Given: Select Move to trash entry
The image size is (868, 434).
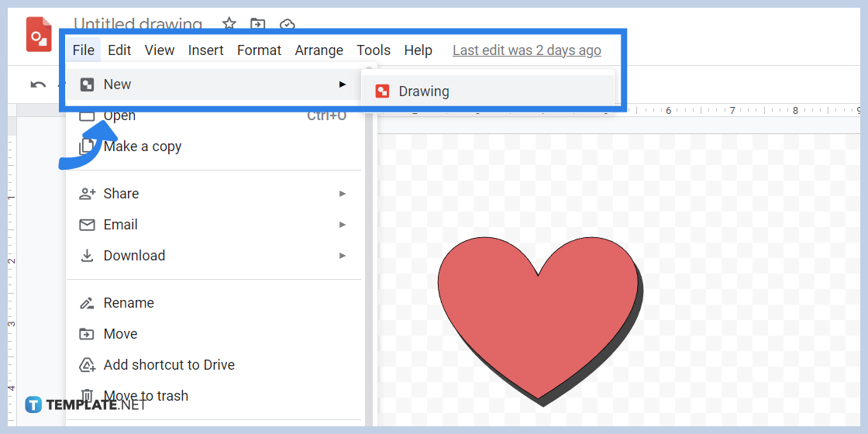Looking at the screenshot, I should pos(214,396).
